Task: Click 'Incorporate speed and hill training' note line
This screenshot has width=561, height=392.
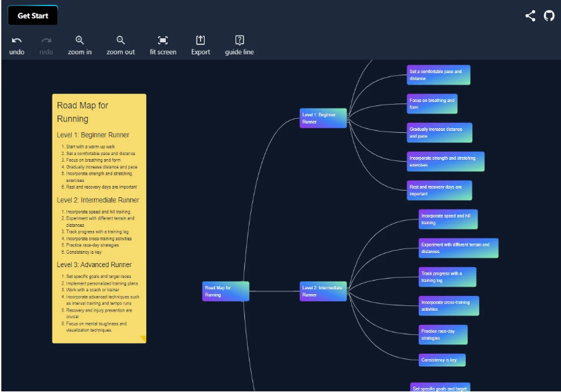Action: click(x=98, y=211)
